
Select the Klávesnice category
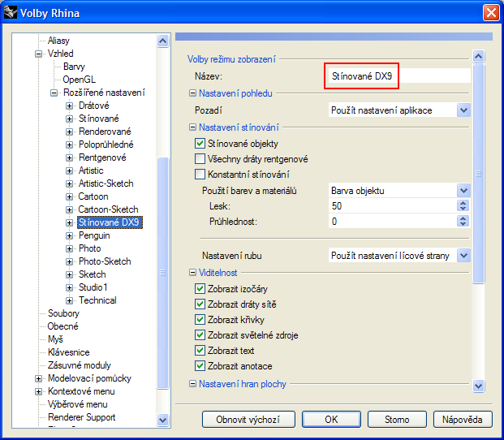click(x=68, y=352)
